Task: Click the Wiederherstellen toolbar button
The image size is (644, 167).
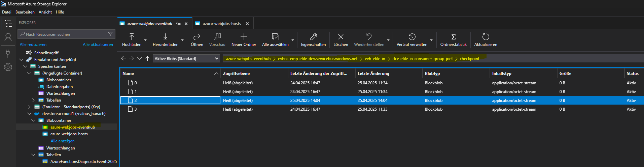Action: click(369, 40)
